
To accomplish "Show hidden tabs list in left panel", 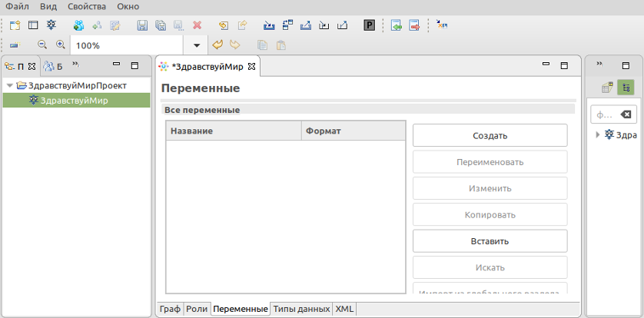I will pyautogui.click(x=75, y=65).
